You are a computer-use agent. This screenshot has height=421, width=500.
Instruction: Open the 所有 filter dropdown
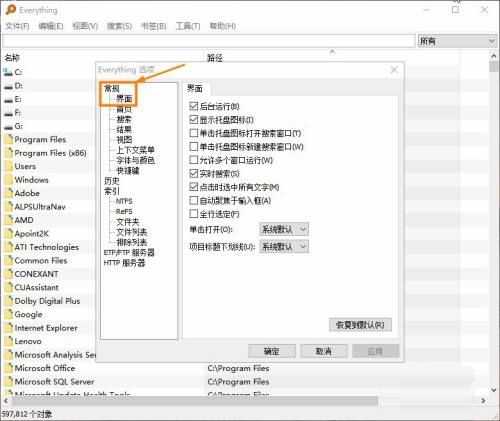coord(457,41)
